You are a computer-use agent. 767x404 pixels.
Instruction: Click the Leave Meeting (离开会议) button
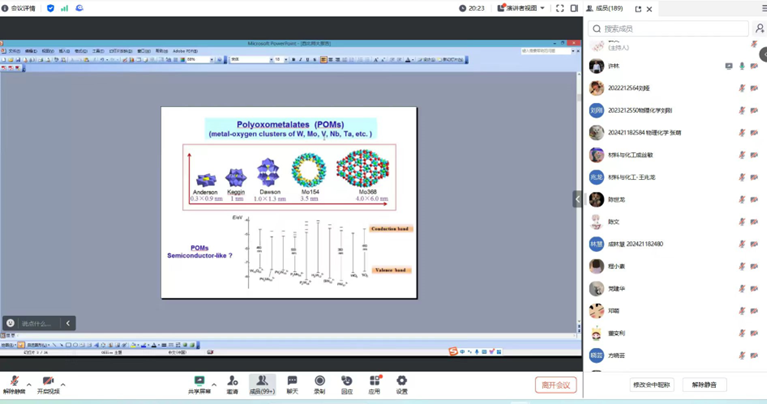click(555, 385)
